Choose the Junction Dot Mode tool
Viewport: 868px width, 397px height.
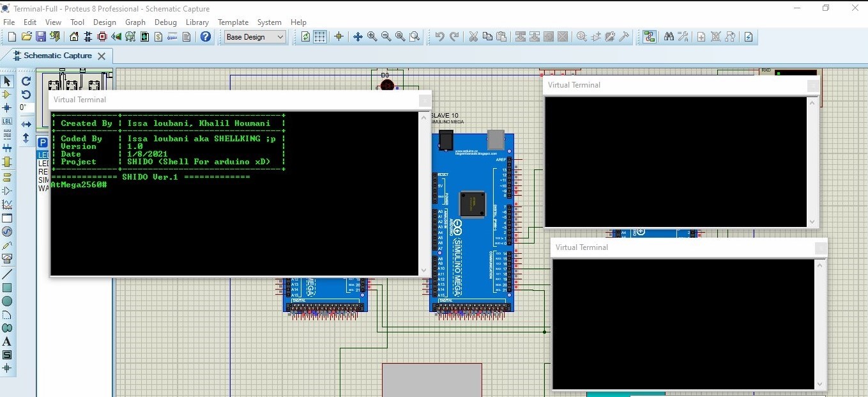pos(7,108)
